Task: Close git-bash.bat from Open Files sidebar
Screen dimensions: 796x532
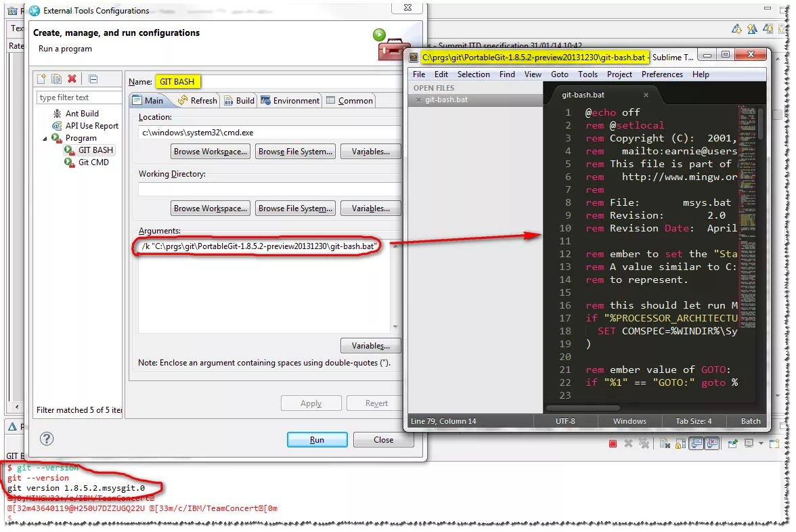Action: tap(418, 100)
